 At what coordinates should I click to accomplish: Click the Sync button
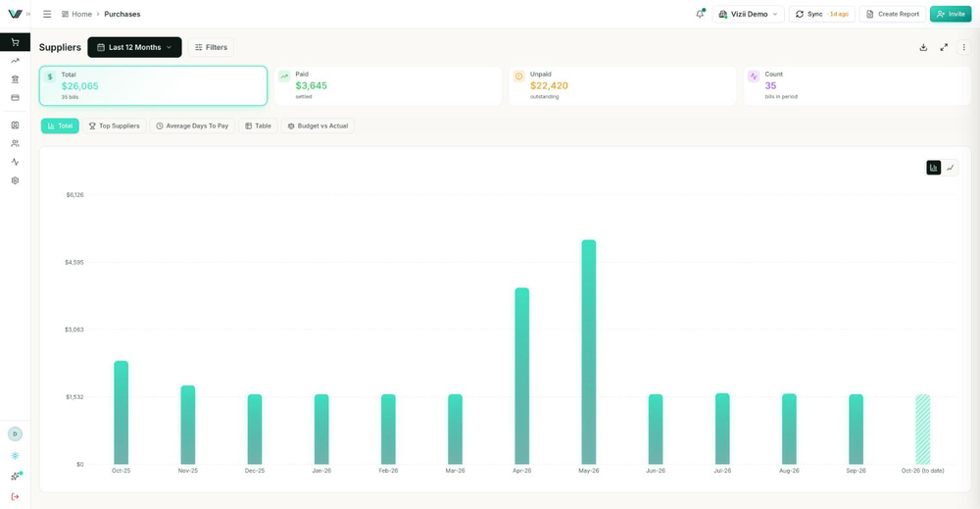822,14
